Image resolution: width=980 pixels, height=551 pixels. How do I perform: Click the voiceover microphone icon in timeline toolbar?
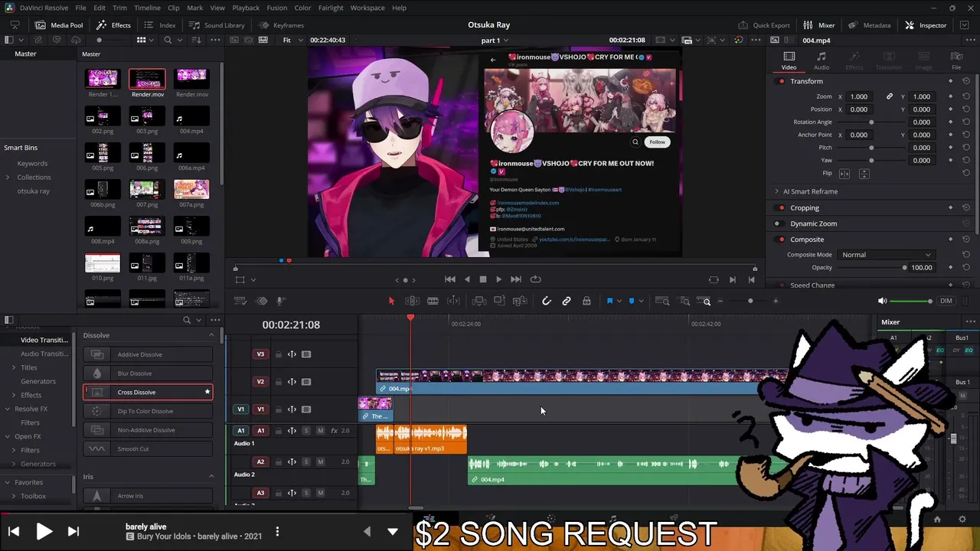click(280, 302)
